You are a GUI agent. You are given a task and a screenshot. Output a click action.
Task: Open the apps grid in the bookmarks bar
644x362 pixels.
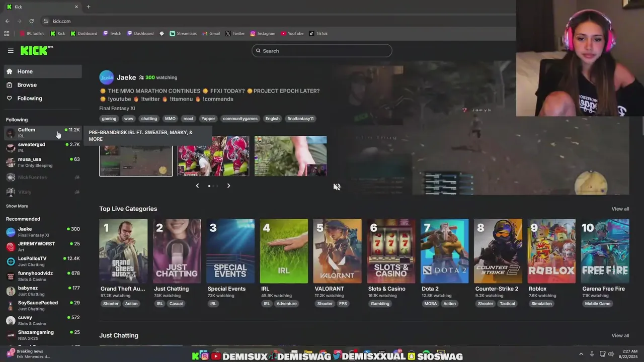(x=7, y=34)
